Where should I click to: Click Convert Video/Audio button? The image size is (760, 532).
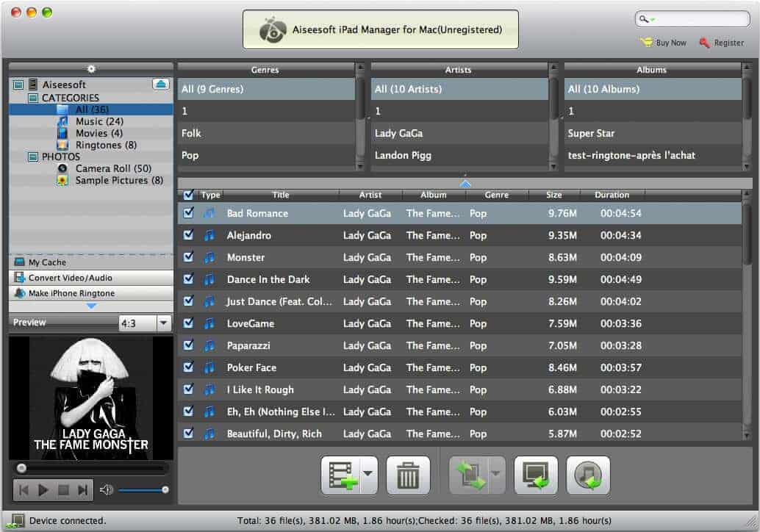(91, 278)
